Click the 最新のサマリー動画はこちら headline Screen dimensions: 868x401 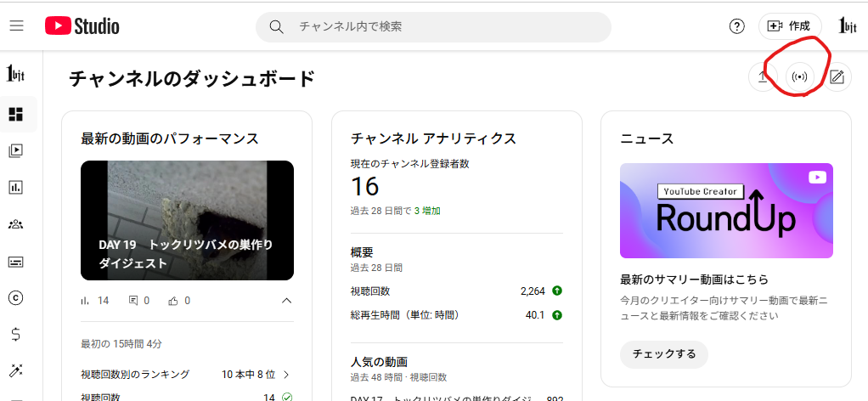coord(694,279)
